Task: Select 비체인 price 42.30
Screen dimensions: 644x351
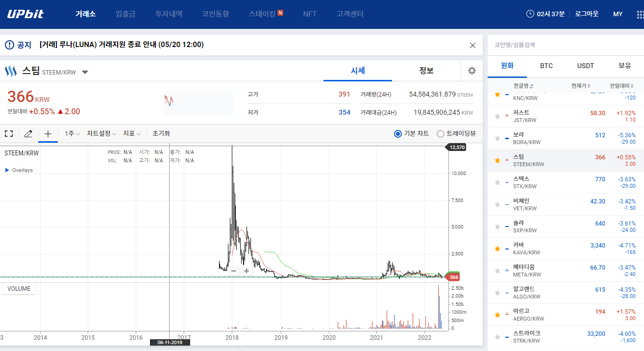Action: point(597,201)
